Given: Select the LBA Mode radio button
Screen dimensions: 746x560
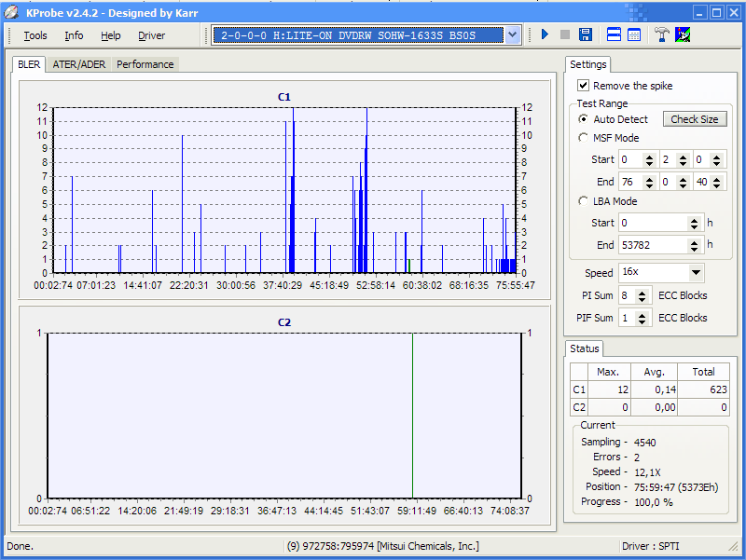Looking at the screenshot, I should [x=584, y=201].
